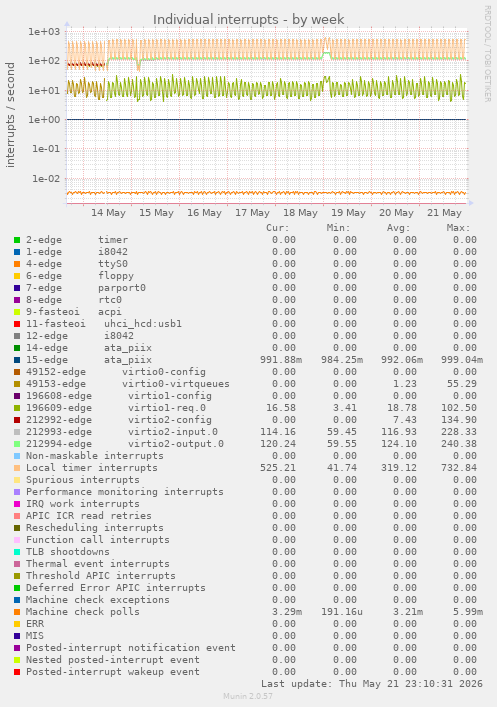
Task: Click the Cur column header
Action: [278, 228]
